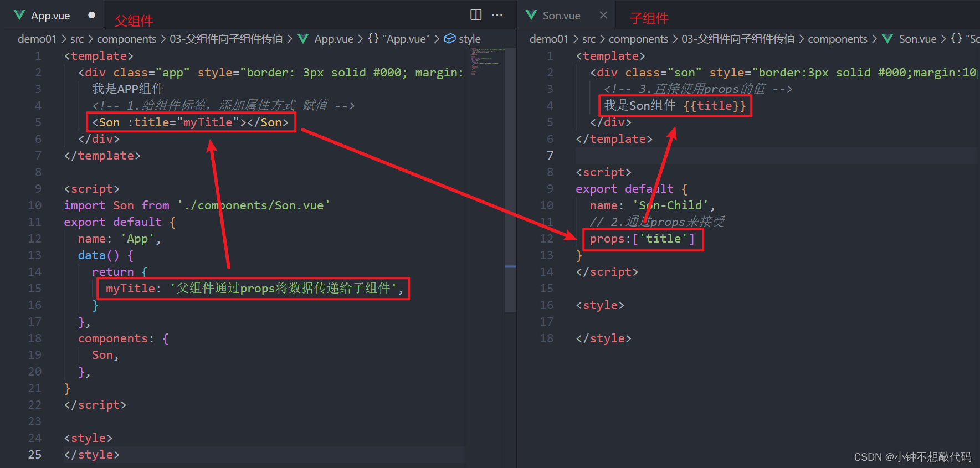This screenshot has height=468, width=980.
Task: Open the style symbol breadcrumb
Action: pos(469,39)
